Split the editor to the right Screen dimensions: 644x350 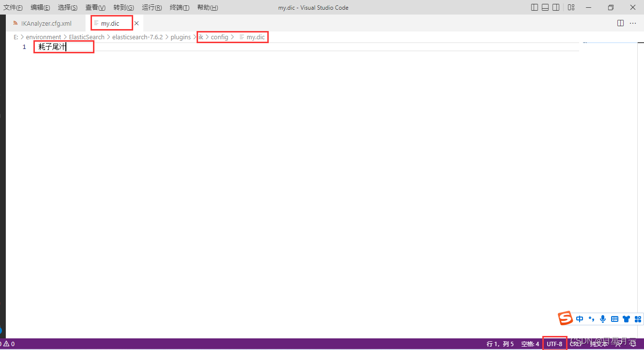coord(620,23)
